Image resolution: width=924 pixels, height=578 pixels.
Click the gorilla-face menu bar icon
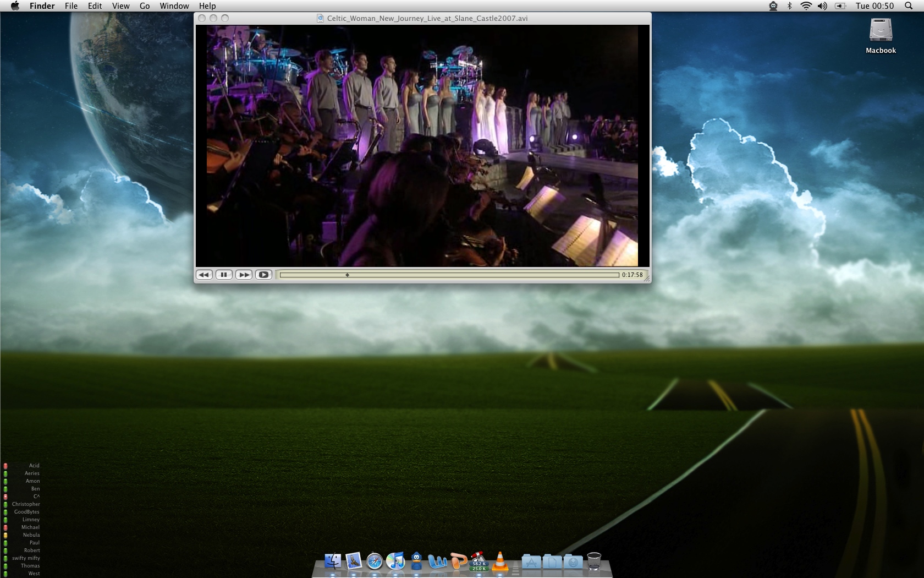click(773, 6)
